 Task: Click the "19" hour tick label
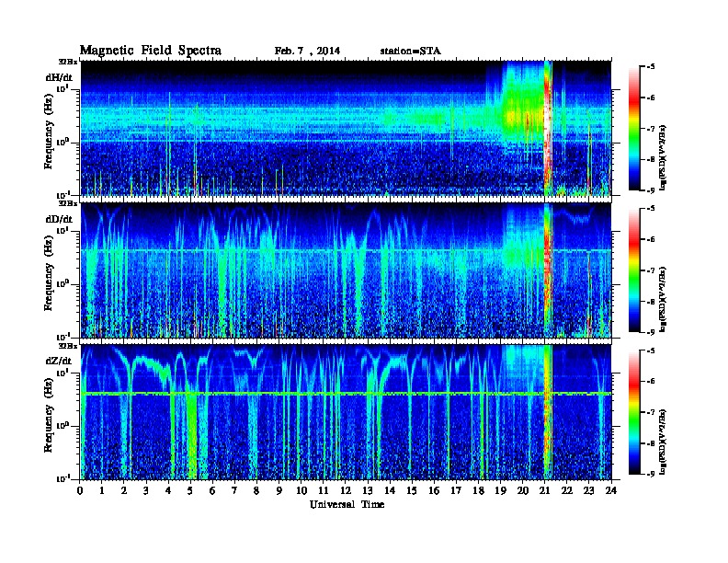pos(500,491)
